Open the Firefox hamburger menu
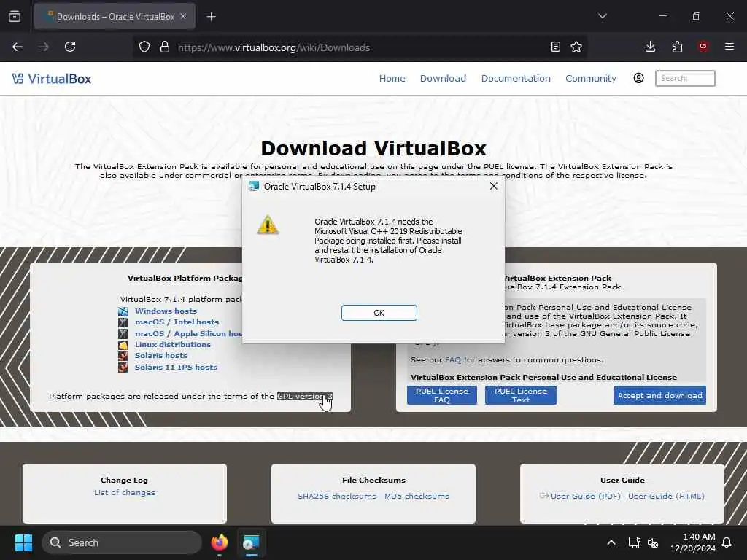Image resolution: width=747 pixels, height=560 pixels. [x=729, y=47]
